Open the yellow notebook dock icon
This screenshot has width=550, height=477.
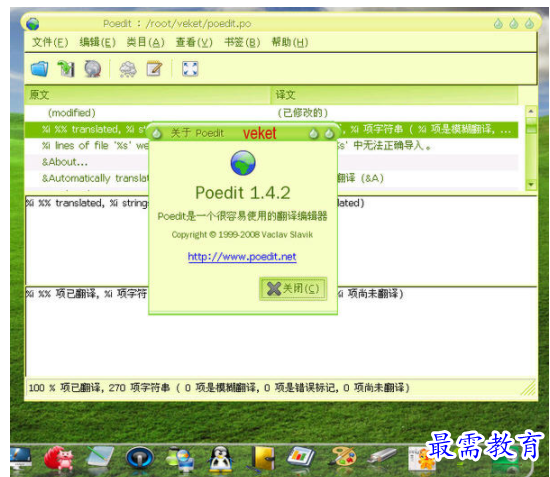264,458
